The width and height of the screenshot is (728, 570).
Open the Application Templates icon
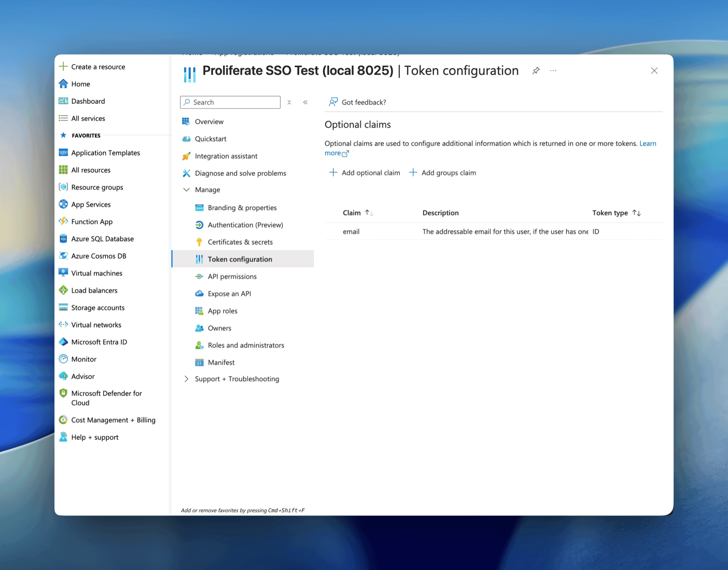63,153
